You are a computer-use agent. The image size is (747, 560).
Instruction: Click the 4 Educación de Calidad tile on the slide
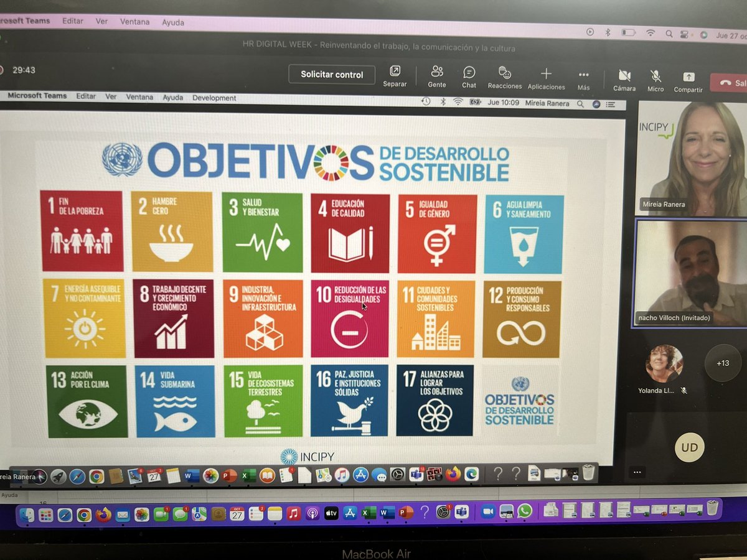point(350,234)
